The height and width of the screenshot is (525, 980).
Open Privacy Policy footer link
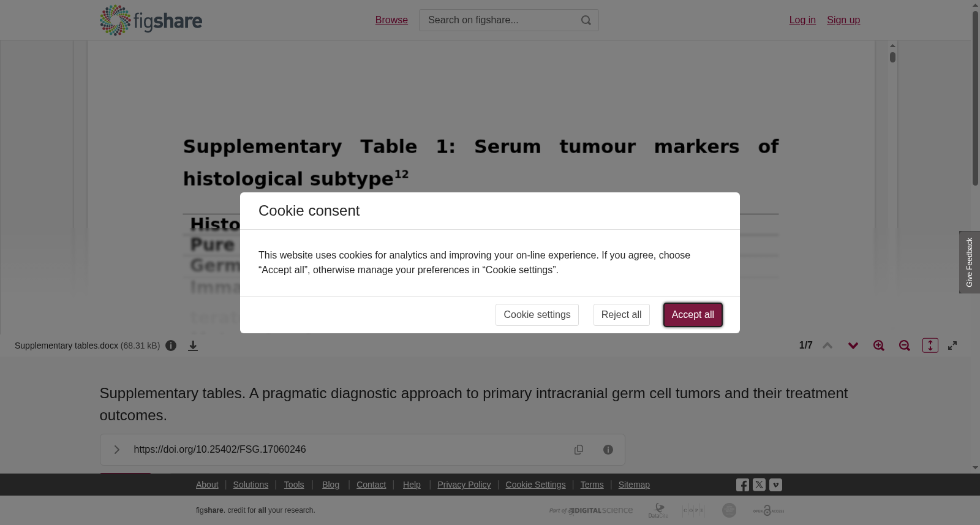tap(464, 485)
